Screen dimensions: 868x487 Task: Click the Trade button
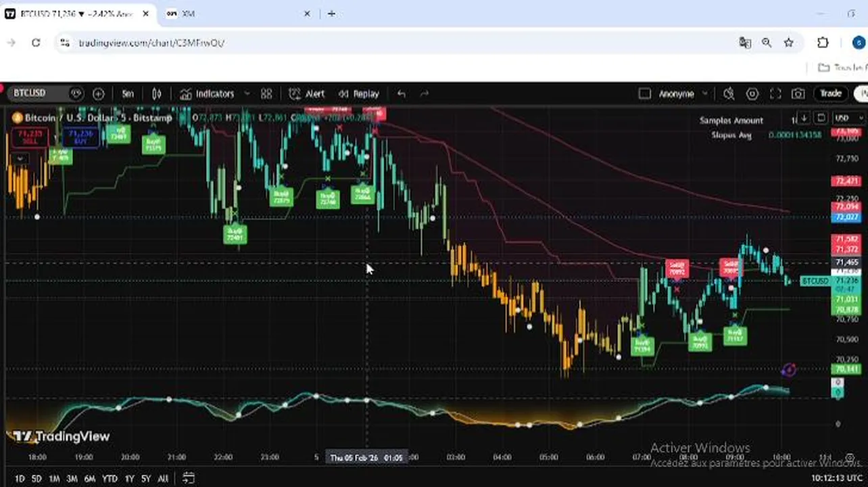[x=831, y=93]
